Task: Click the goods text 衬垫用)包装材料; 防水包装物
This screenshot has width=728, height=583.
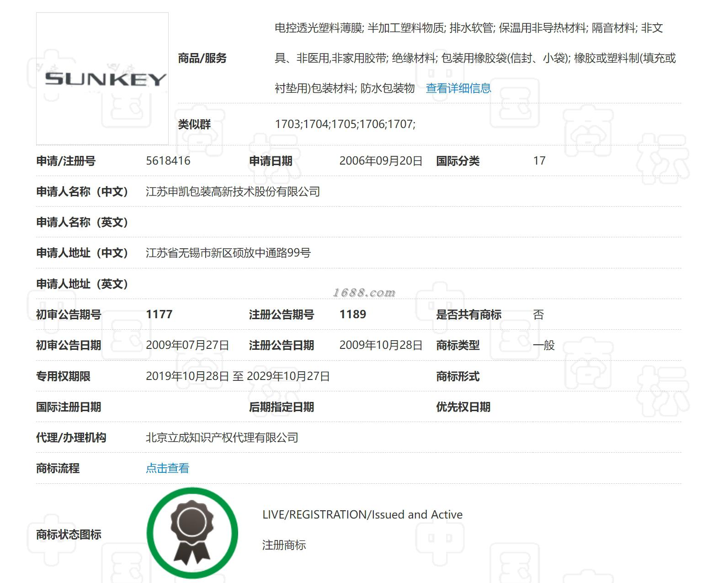Action: [345, 88]
